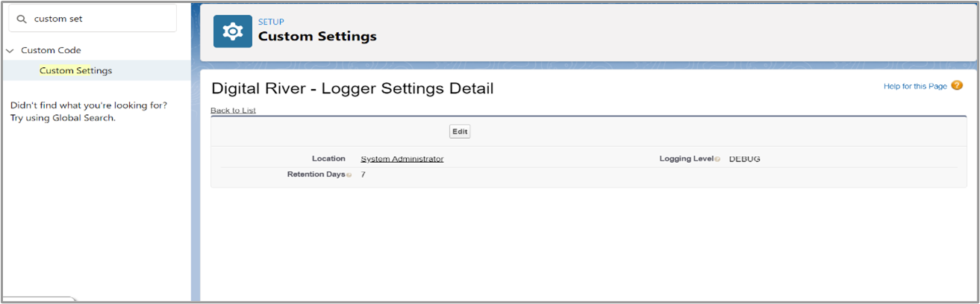Focus the Quick Find field containing "custom set"

coord(101,19)
